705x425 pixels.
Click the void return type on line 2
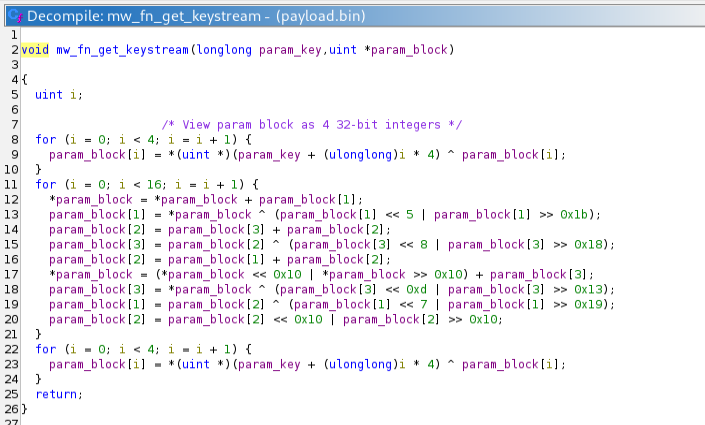point(35,49)
